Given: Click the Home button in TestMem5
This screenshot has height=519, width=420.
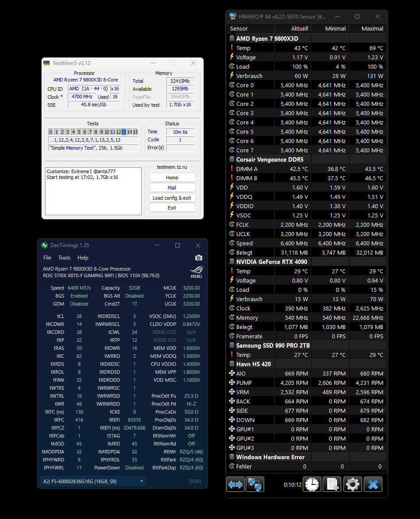Looking at the screenshot, I should [x=172, y=178].
